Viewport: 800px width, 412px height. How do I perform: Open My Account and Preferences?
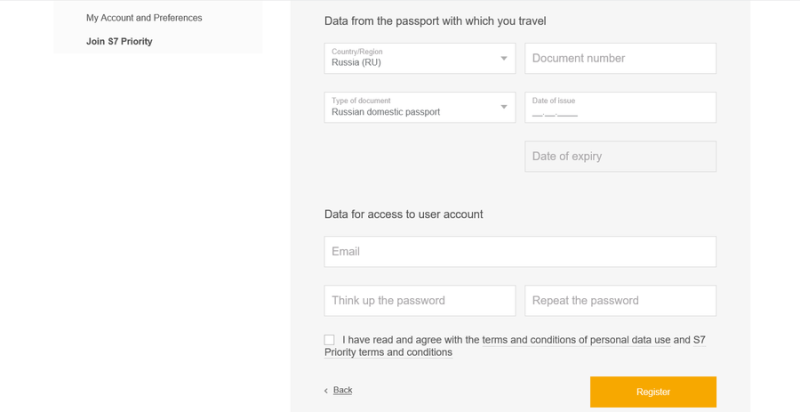click(144, 18)
